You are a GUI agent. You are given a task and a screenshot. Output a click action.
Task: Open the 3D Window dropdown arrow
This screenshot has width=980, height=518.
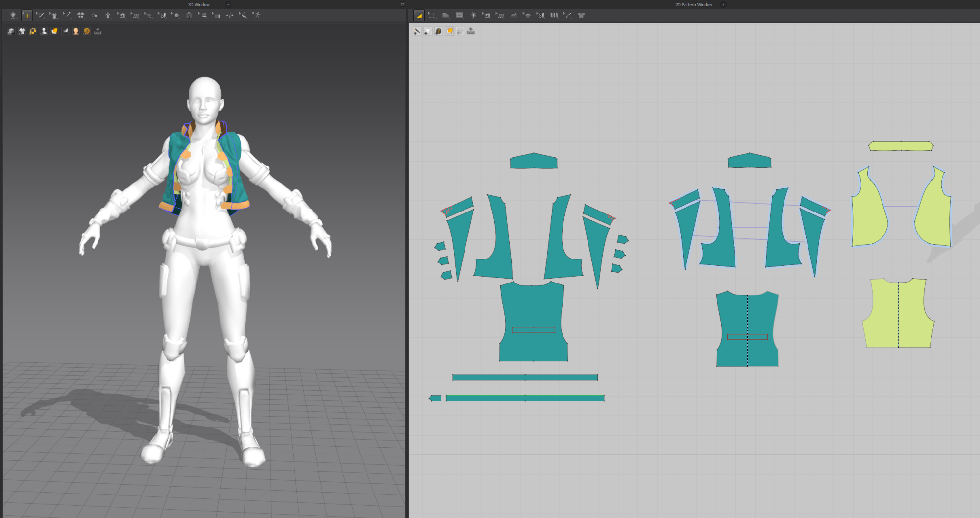pyautogui.click(x=228, y=5)
